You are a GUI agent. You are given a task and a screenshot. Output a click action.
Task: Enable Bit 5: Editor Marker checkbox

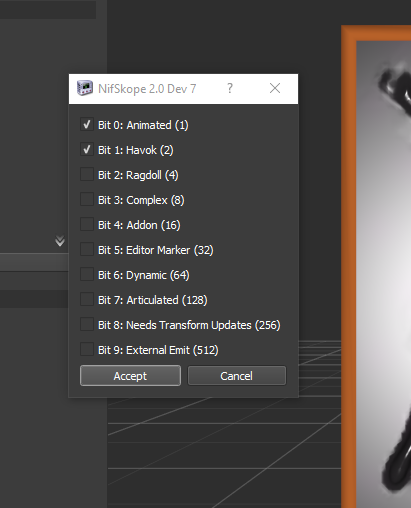(x=87, y=250)
